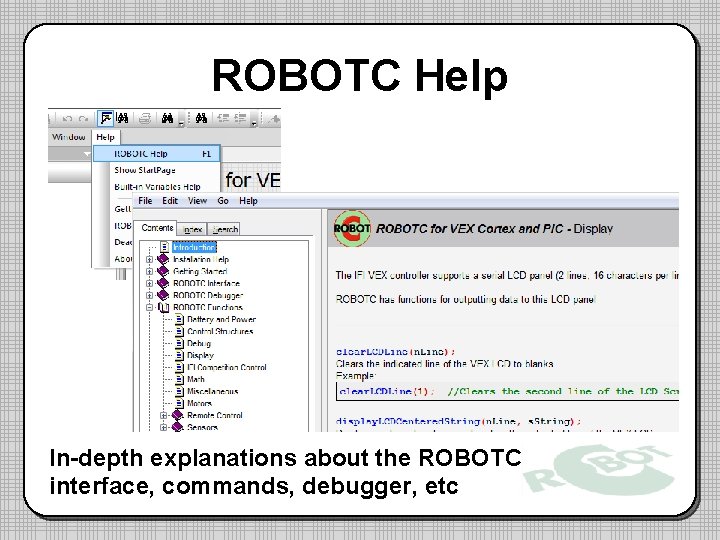Click the clearLCDLine(nLine) function heading
This screenshot has width=720, height=540.
tap(395, 352)
